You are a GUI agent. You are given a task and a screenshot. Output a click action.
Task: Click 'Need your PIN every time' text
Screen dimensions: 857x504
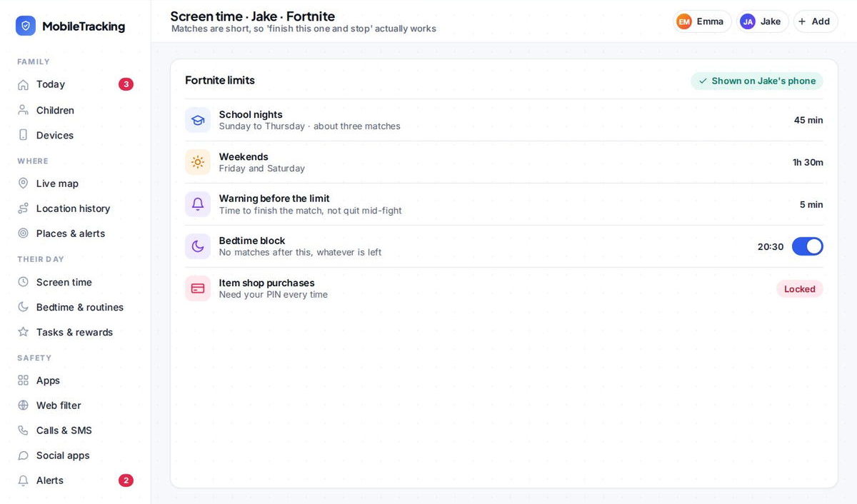274,295
